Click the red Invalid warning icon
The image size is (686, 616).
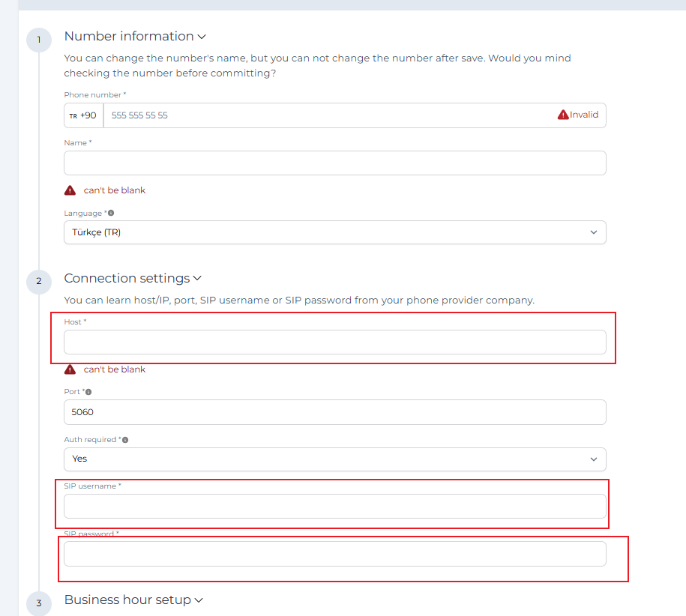pos(563,115)
